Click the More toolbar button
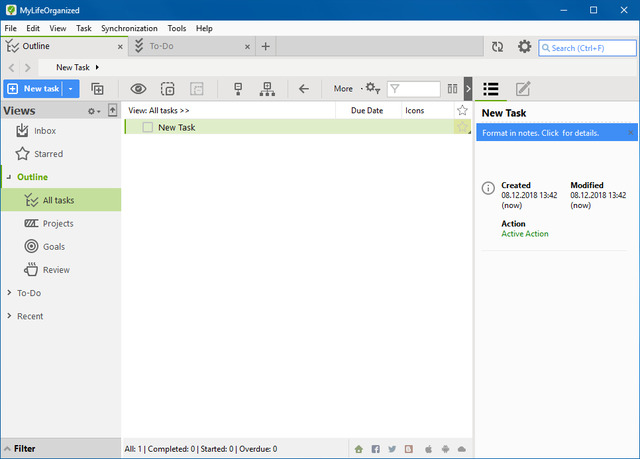 (343, 89)
